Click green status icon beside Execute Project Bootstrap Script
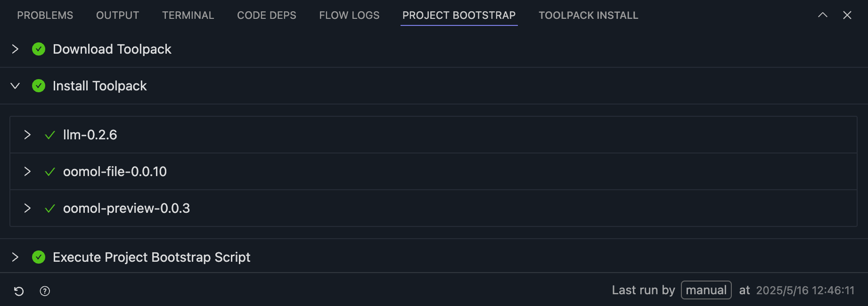 [x=39, y=257]
